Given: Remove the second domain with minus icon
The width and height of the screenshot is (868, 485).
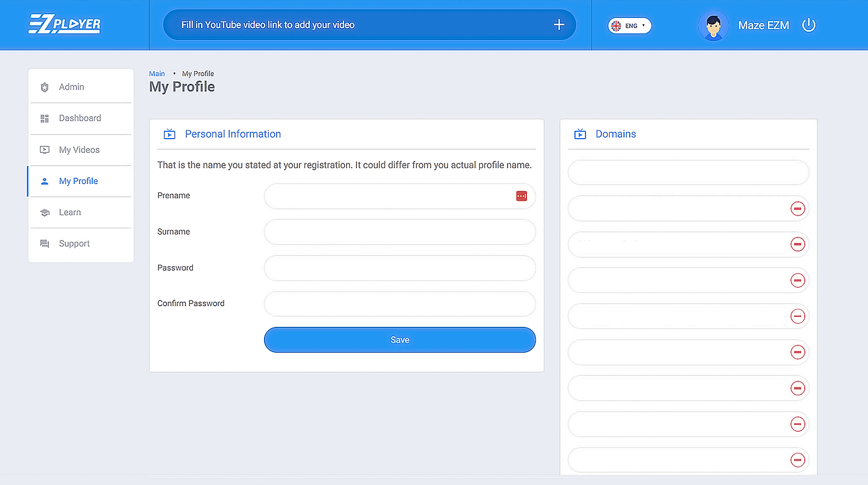Looking at the screenshot, I should click(x=797, y=209).
